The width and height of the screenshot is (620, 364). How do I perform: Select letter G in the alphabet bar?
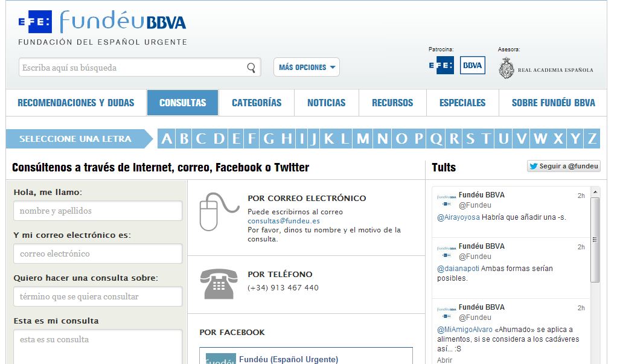[x=269, y=139]
